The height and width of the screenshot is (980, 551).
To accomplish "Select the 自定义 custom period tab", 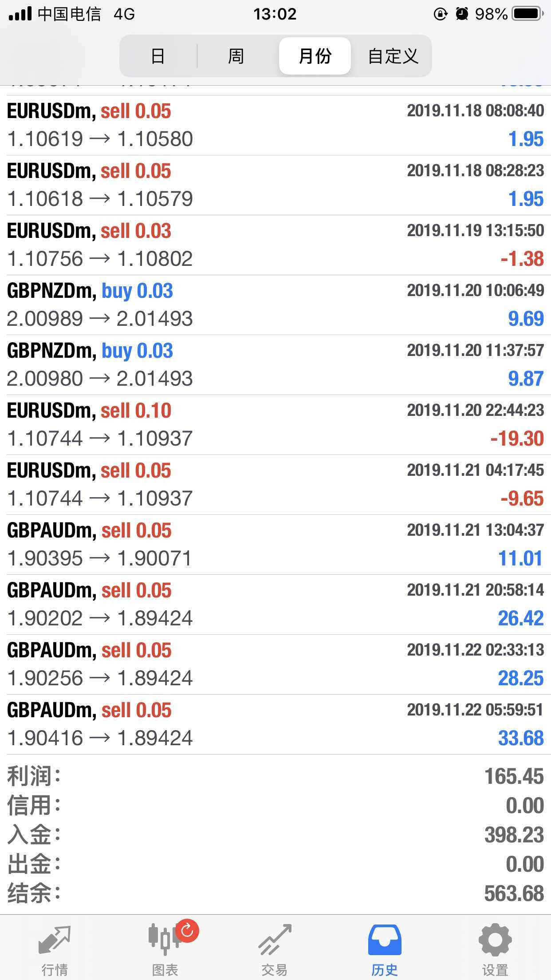I will pyautogui.click(x=393, y=56).
